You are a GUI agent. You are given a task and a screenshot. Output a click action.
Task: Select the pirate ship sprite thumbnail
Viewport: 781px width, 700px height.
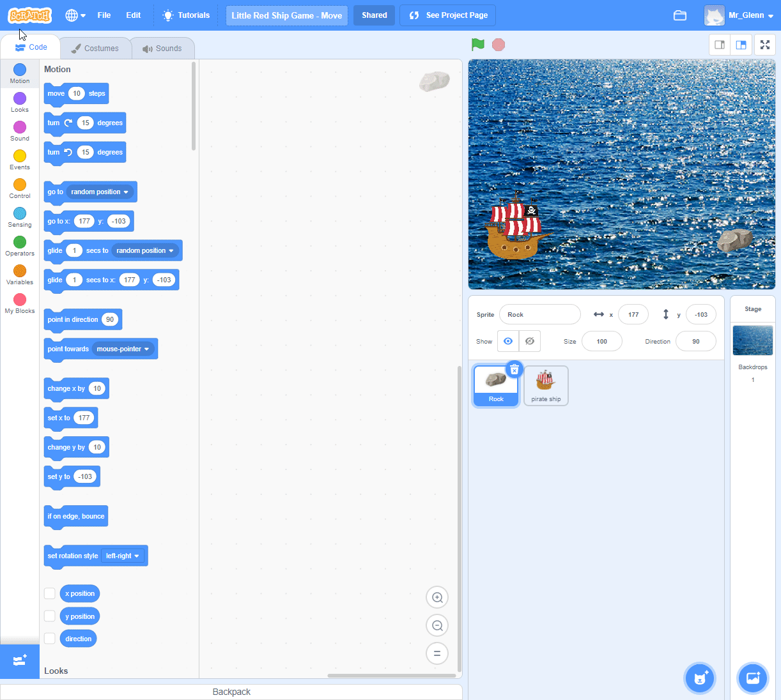[546, 385]
